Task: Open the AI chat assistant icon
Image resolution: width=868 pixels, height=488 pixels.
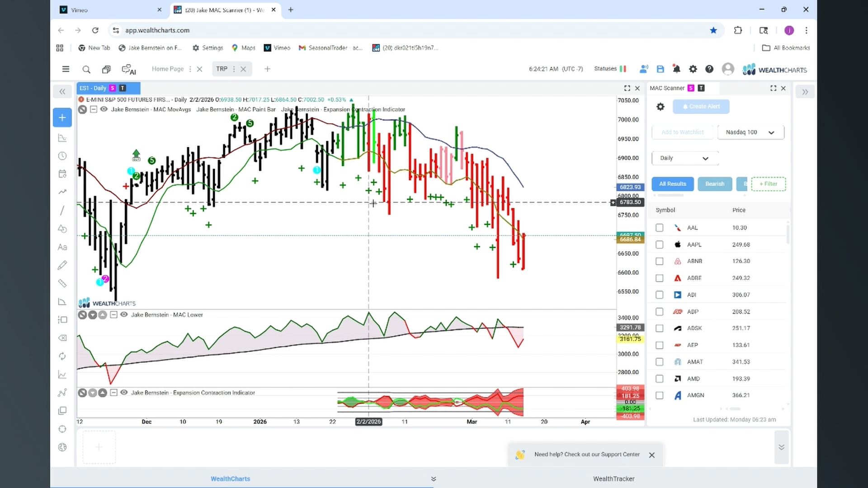Action: pyautogui.click(x=129, y=70)
